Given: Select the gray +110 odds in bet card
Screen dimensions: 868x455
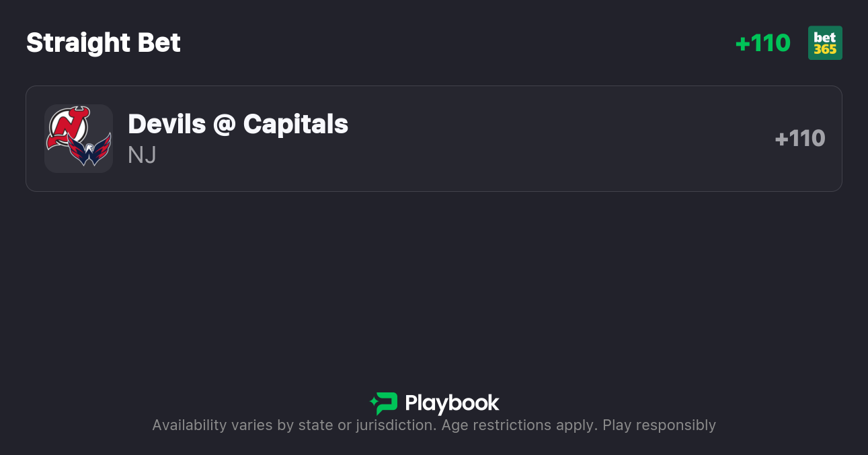Looking at the screenshot, I should [x=800, y=139].
